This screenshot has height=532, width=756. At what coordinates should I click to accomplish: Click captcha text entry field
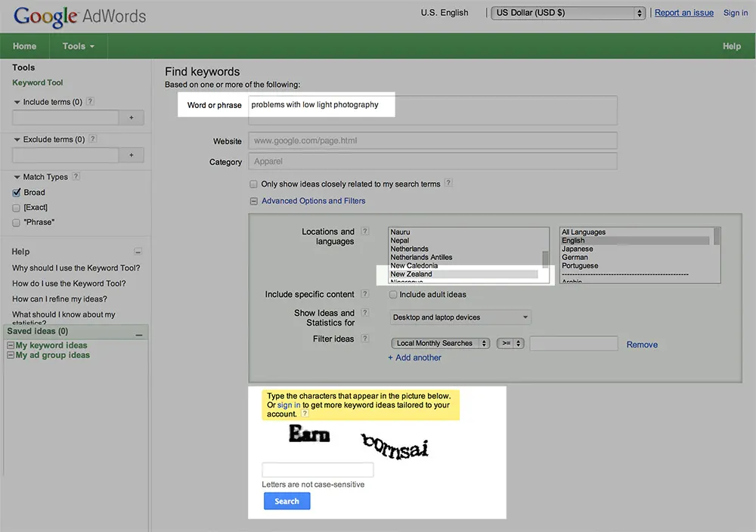point(318,470)
